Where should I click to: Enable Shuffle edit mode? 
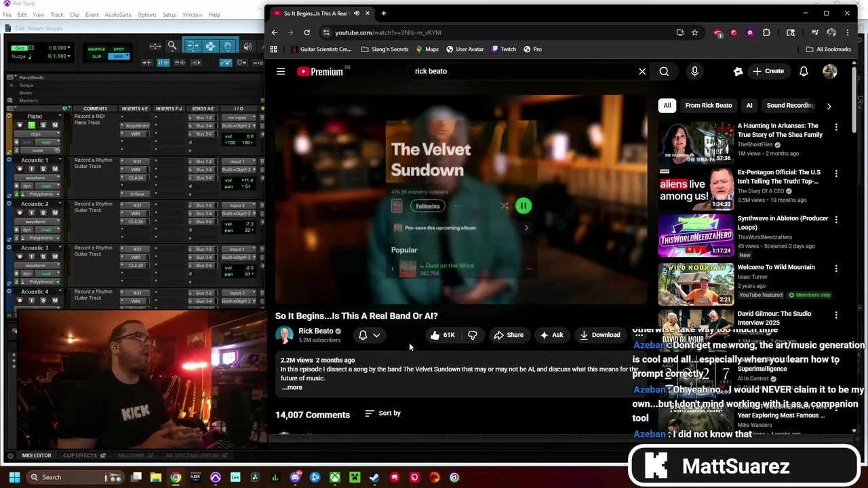coord(96,49)
